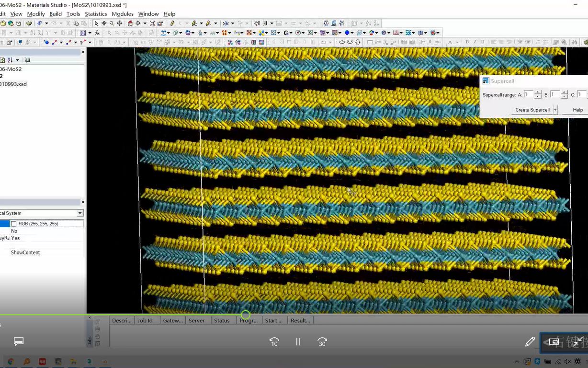Screen dimensions: 588x368
Task: Expand the System filter combo box
Action: pos(80,213)
